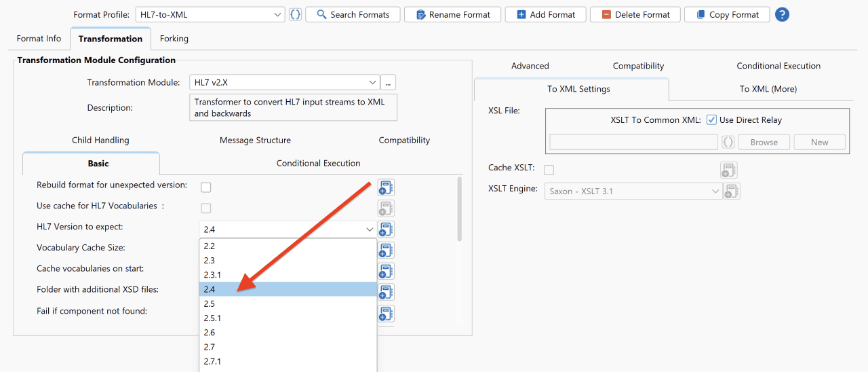The image size is (868, 372).
Task: Open right panel Conditional Execution tab
Action: (x=778, y=66)
